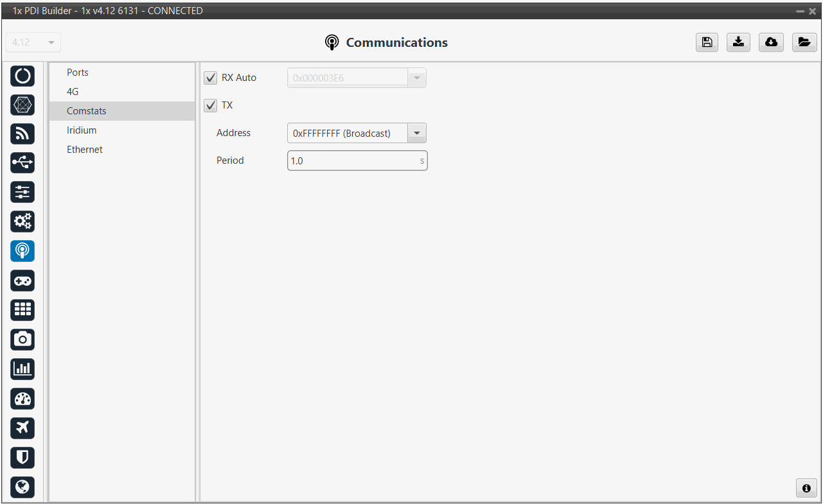Screen dimensions: 823x504
Task: Uncheck the RX Auto checkbox
Action: click(210, 78)
